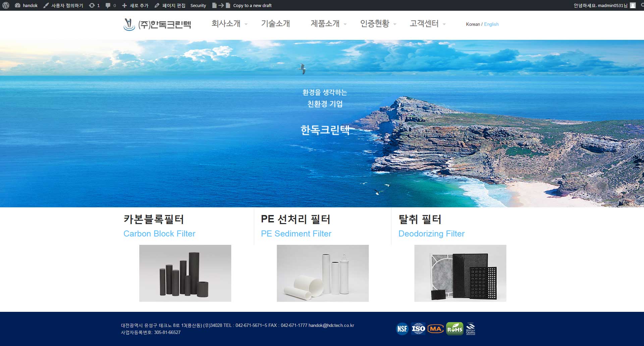Click the dashboard gauge icon beside handok

click(17, 5)
